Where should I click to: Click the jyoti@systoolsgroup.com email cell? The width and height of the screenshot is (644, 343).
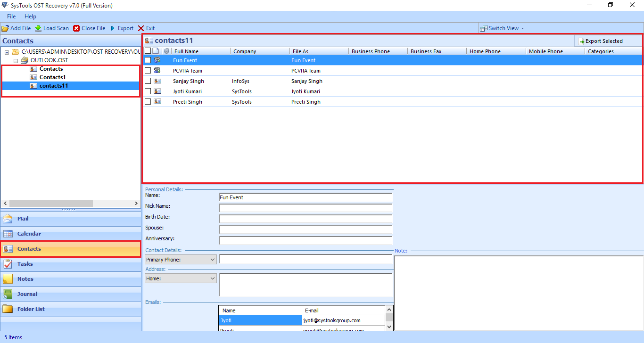343,320
